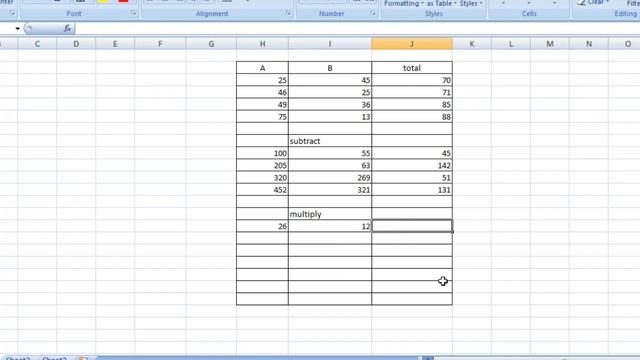Select the cell containing 321
The width and height of the screenshot is (640, 360).
(x=330, y=190)
